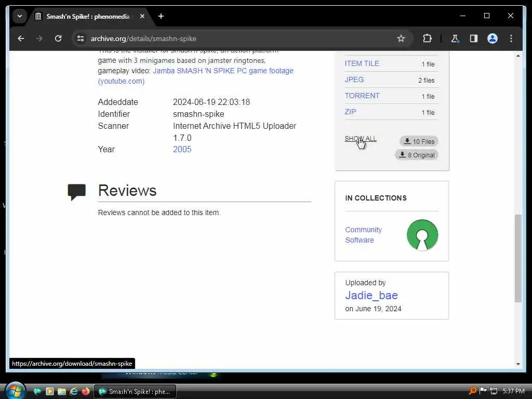Image resolution: width=532 pixels, height=399 pixels.
Task: Open the Chrome profile avatar
Action: [x=493, y=38]
